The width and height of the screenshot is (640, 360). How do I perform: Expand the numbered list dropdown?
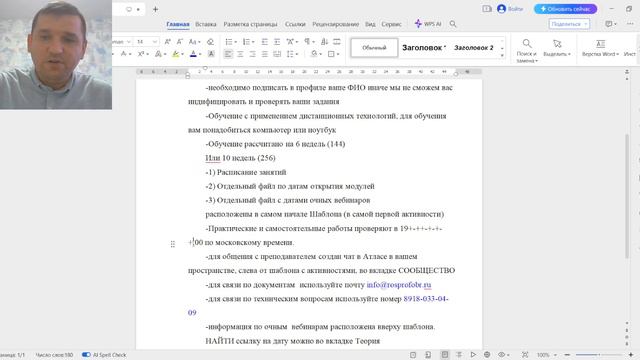pos(253,42)
